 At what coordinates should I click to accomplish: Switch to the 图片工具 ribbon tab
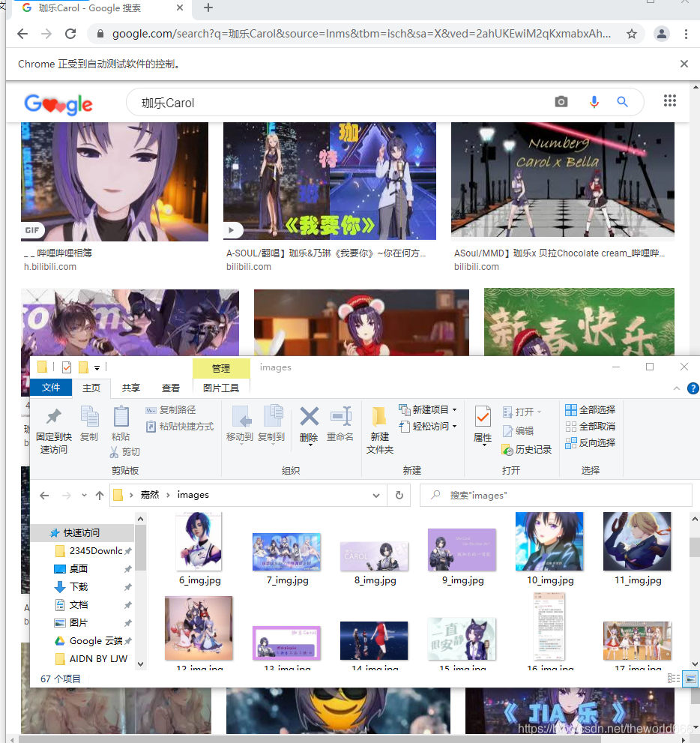coord(221,388)
